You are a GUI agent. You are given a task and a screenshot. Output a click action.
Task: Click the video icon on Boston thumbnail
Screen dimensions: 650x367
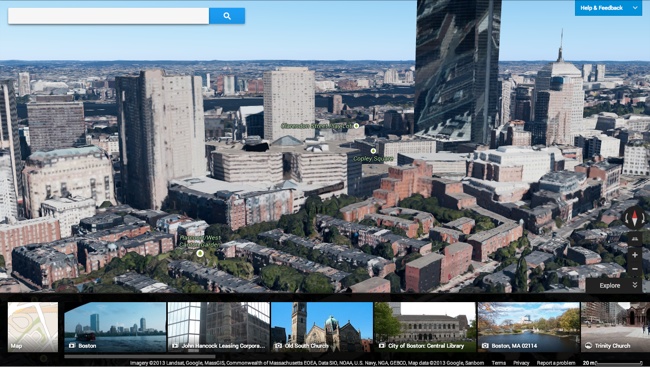(72, 345)
